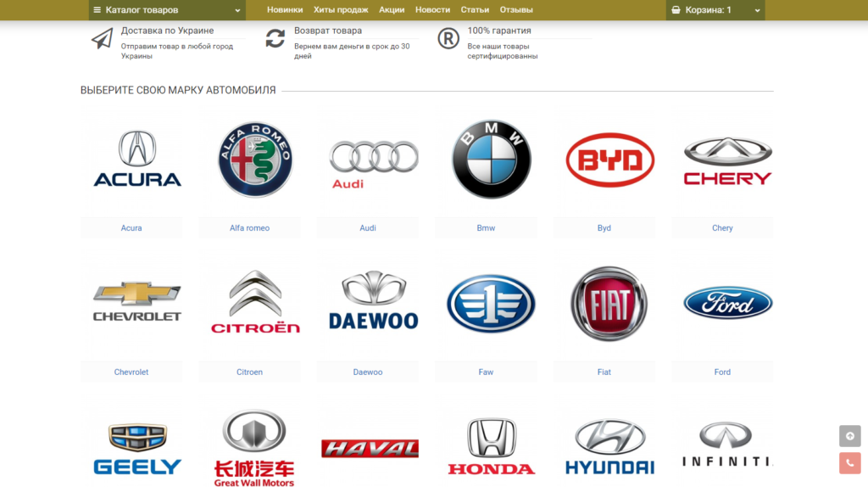
Task: Choose the Daewoo brand logo
Action: point(374,301)
